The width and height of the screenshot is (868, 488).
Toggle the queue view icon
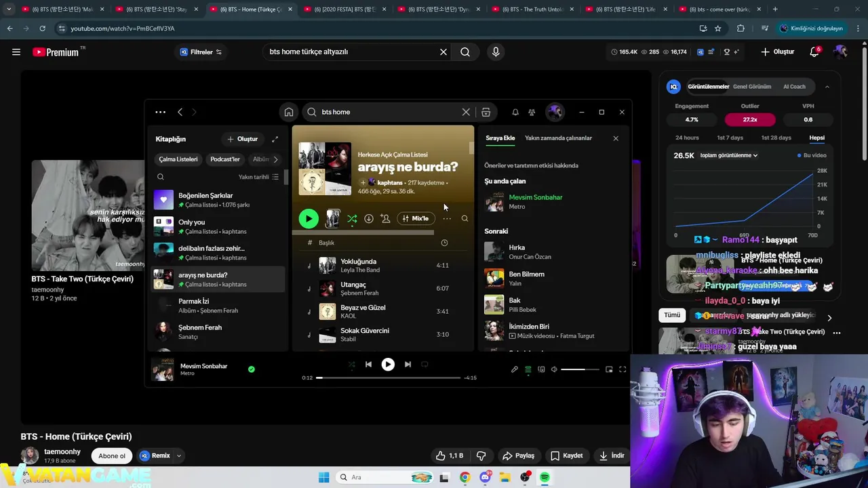click(x=528, y=369)
